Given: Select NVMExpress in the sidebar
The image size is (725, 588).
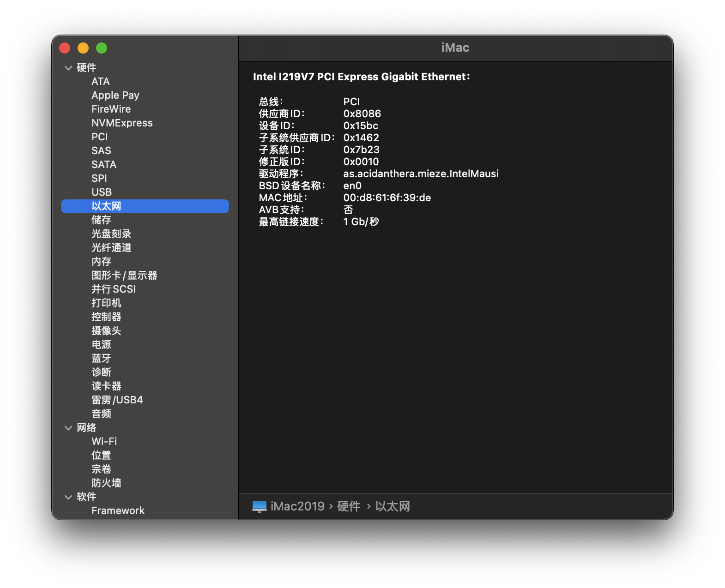Looking at the screenshot, I should click(x=145, y=123).
